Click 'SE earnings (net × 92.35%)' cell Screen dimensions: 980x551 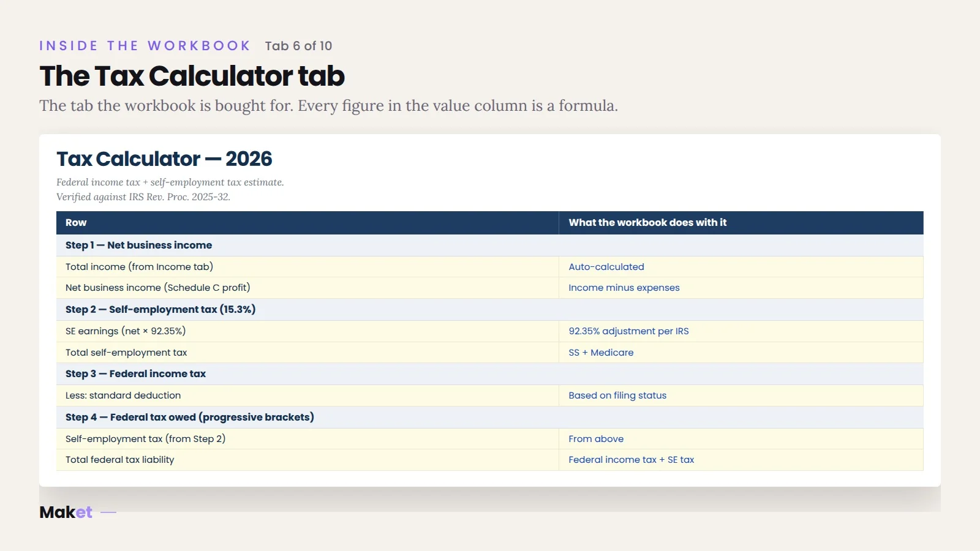pos(307,331)
